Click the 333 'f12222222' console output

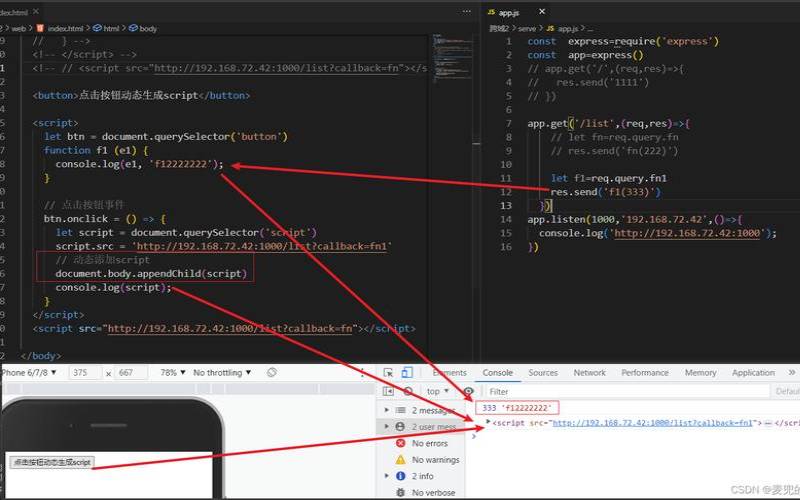[517, 408]
